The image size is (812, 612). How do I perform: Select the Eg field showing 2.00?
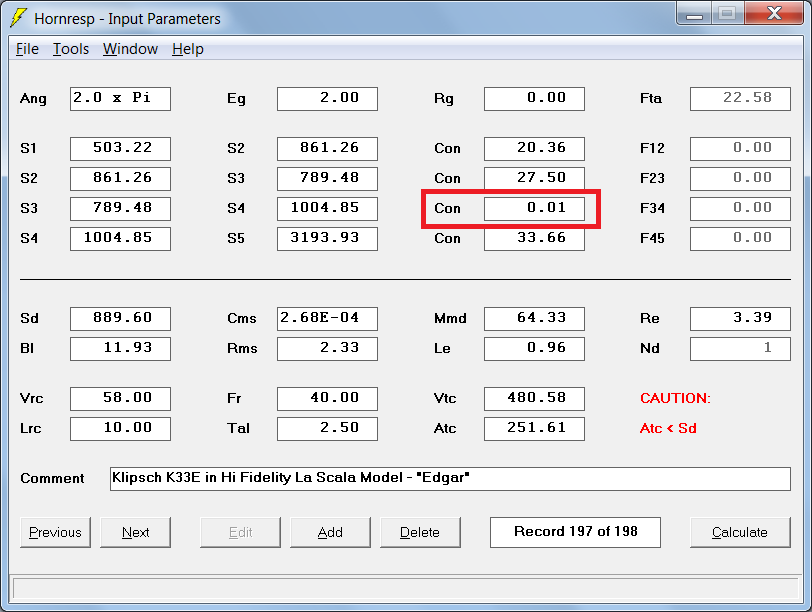click(327, 99)
